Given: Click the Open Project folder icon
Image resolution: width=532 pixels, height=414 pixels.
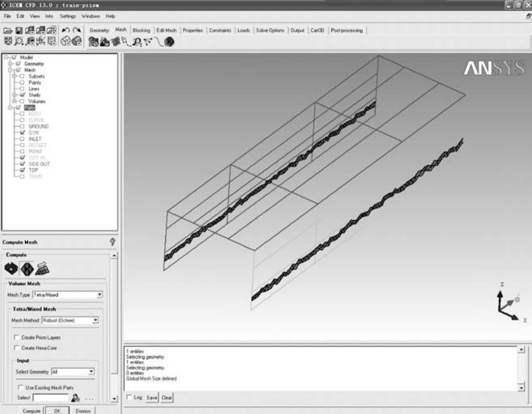Looking at the screenshot, I should tap(8, 30).
